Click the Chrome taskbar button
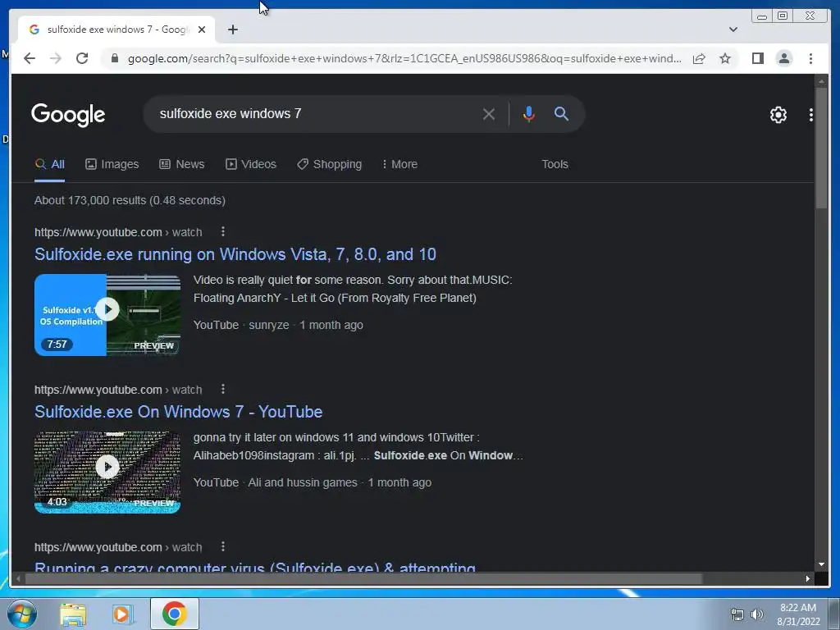Screen dimensions: 840x630 pos(175,614)
